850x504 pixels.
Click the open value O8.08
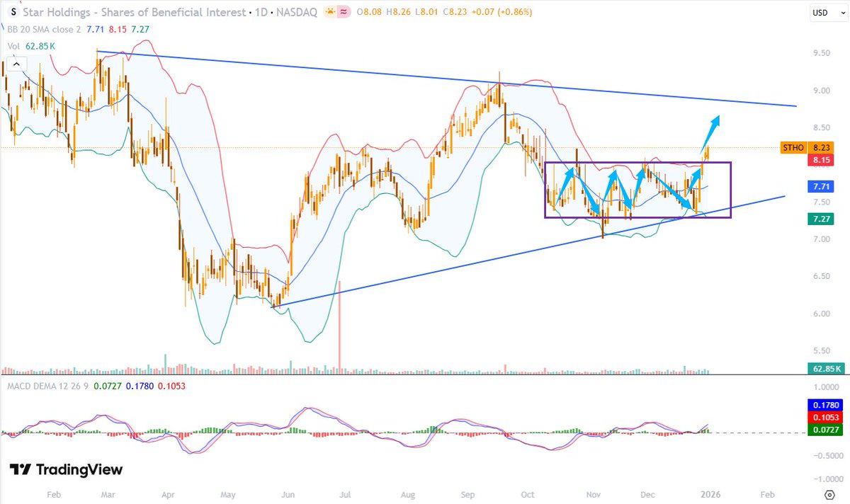click(370, 12)
